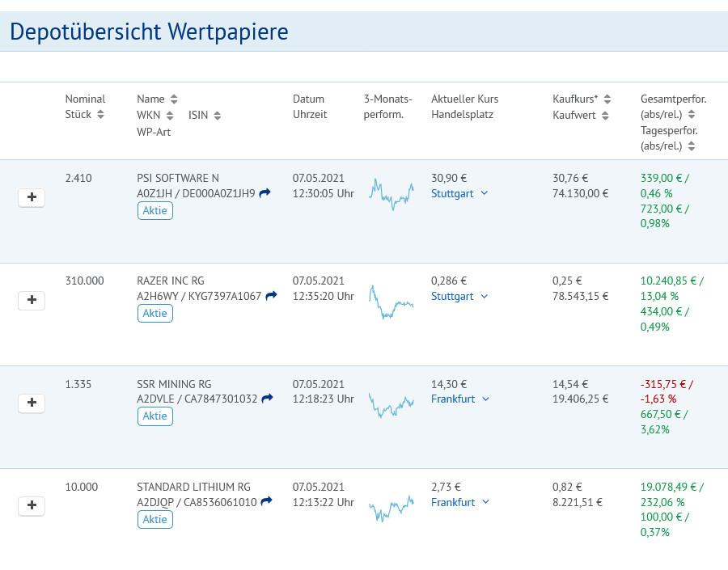Expand STANDARD LITHIUM row details

(x=32, y=505)
